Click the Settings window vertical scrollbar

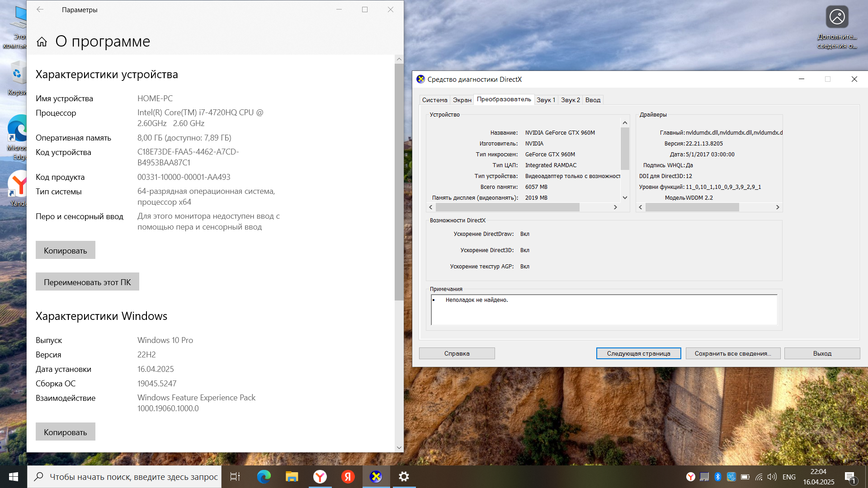point(399,181)
